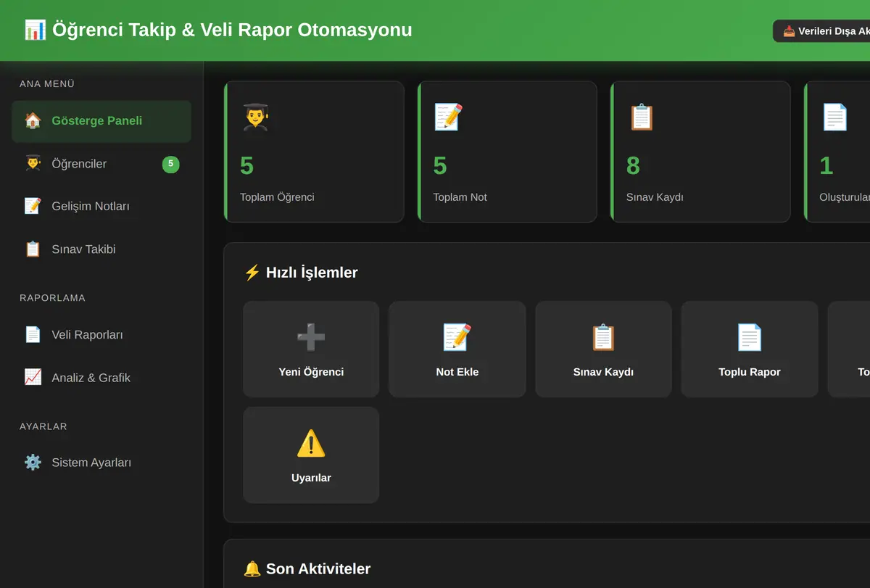Viewport: 870px width, 588px height.
Task: Click the clipboard icon in Sınav Kaydı quick action
Action: (603, 337)
